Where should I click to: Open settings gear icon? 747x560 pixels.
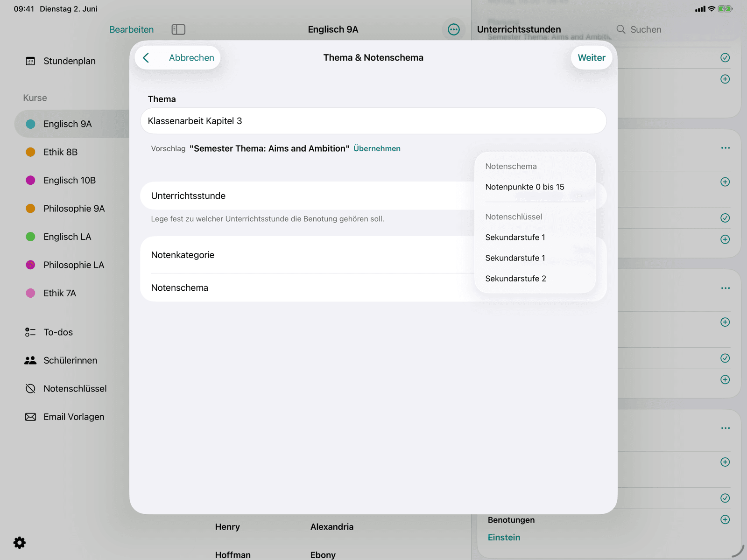click(20, 543)
